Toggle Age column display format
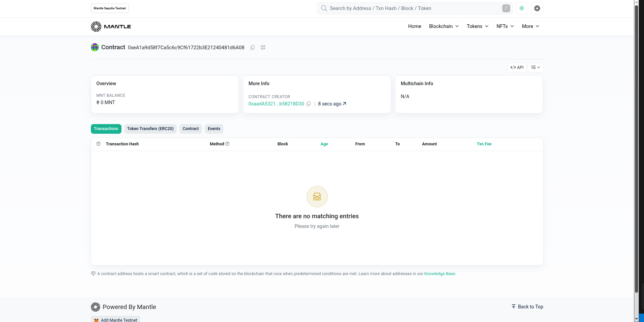The width and height of the screenshot is (644, 322). (324, 144)
